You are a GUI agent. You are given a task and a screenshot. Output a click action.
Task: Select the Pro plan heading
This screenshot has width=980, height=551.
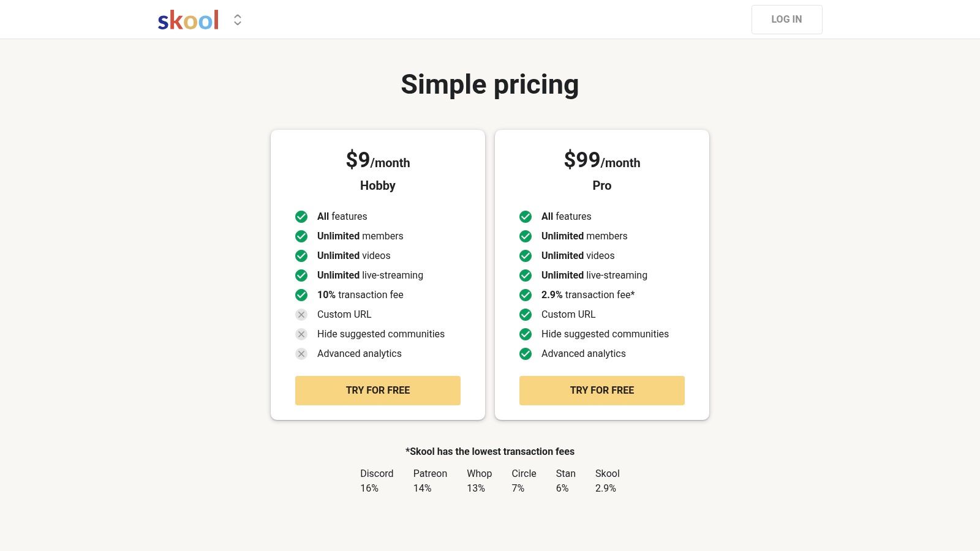point(601,185)
